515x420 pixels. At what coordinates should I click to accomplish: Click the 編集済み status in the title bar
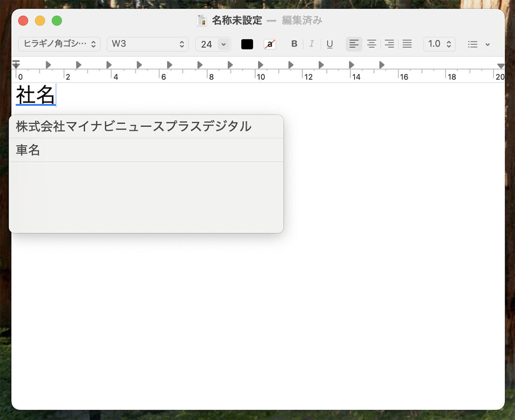point(302,21)
